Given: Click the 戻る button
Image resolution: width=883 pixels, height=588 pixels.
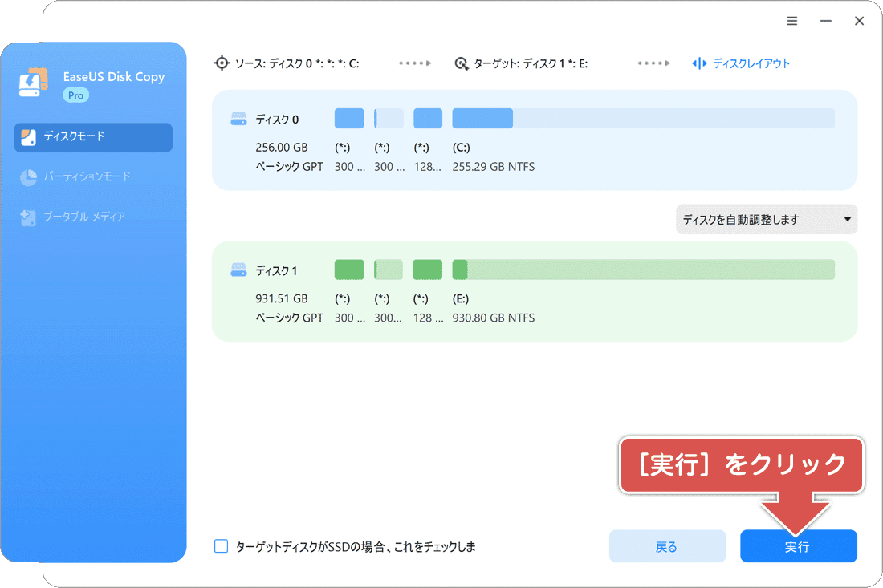Looking at the screenshot, I should 667,546.
